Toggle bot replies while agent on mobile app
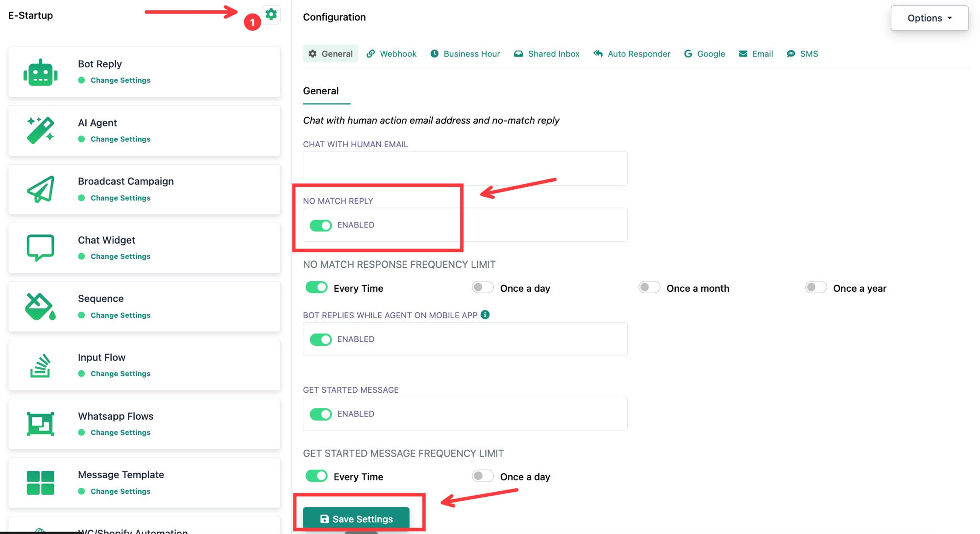Image resolution: width=980 pixels, height=534 pixels. point(320,339)
